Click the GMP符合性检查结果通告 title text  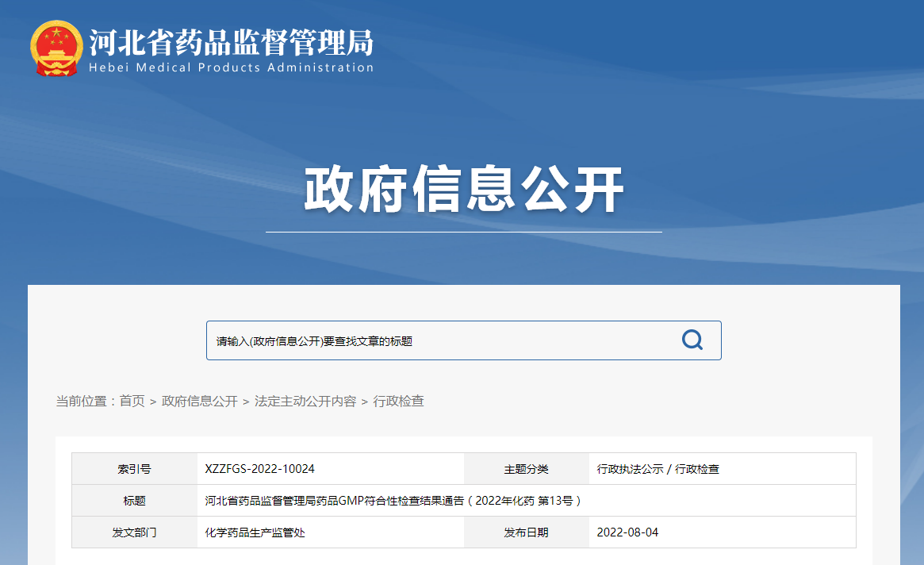click(x=393, y=501)
